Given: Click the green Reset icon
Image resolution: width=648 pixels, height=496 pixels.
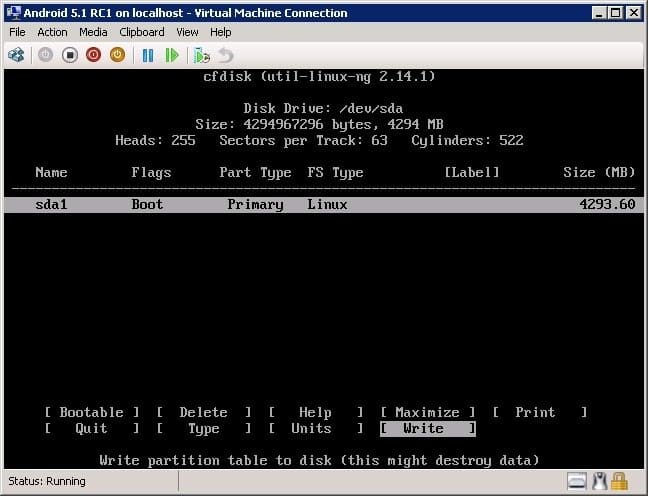Looking at the screenshot, I should (172, 55).
